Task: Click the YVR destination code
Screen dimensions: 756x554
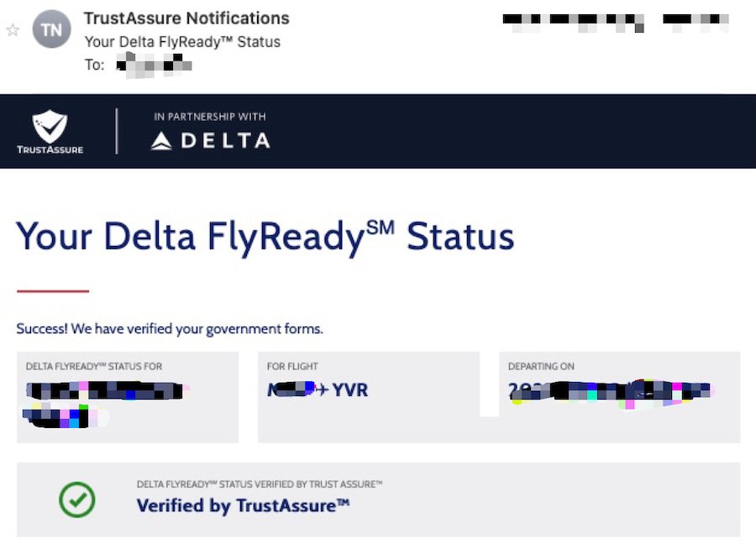Action: [x=350, y=389]
